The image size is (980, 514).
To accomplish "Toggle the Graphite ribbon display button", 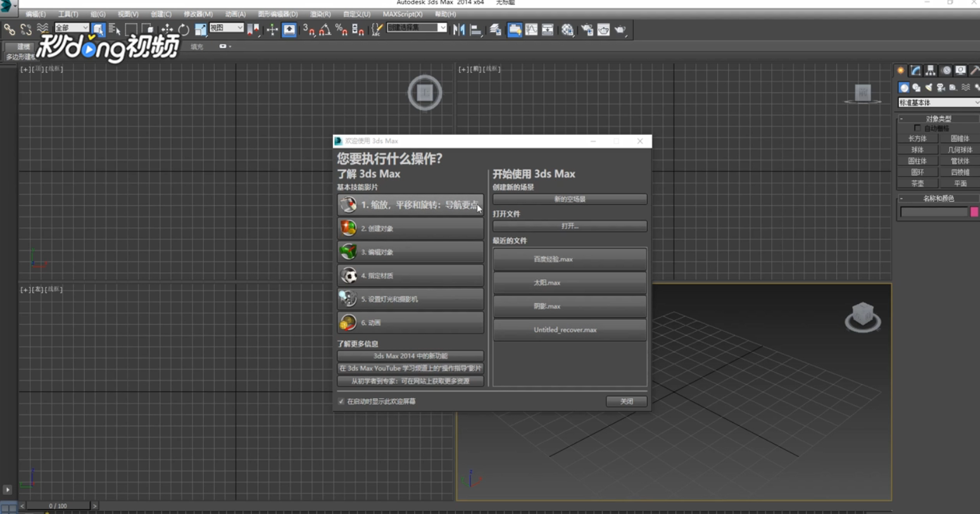I will coord(515,29).
